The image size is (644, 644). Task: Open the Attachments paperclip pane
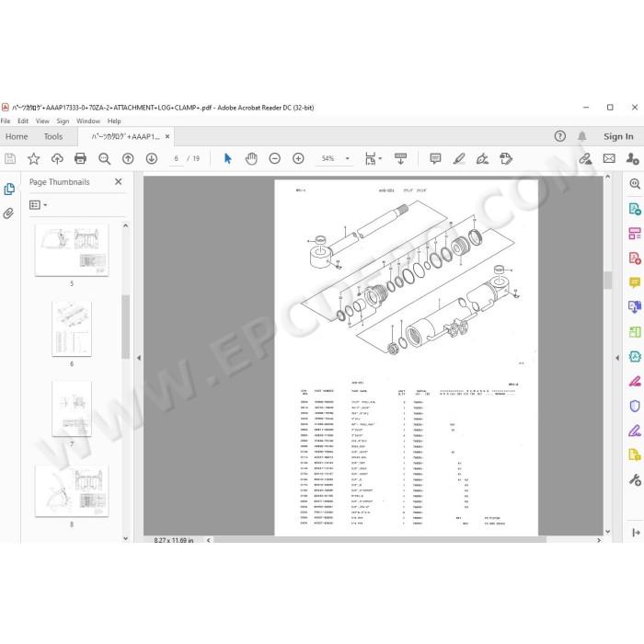pyautogui.click(x=8, y=213)
